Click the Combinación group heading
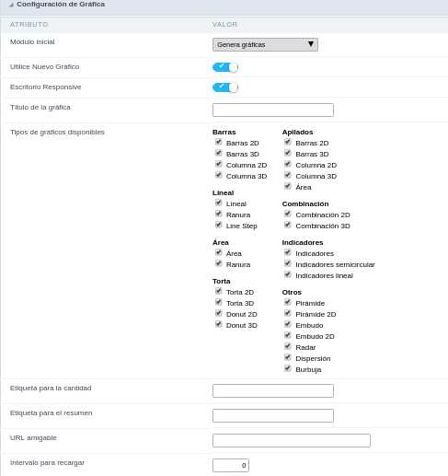The image size is (448, 476). pos(305,203)
